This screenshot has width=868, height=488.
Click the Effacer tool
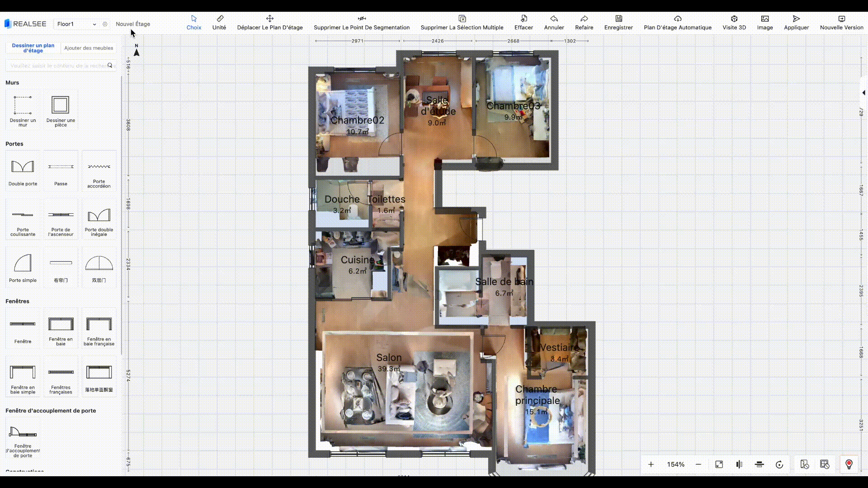[x=524, y=22]
